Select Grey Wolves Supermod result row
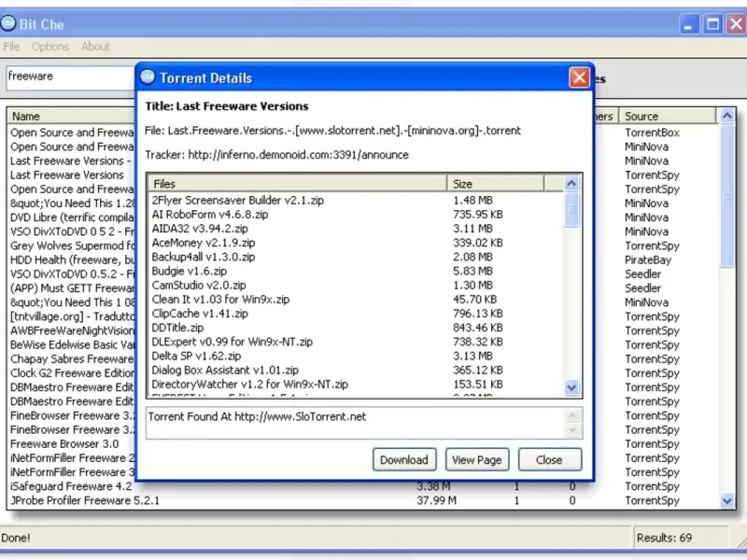Image resolution: width=747 pixels, height=560 pixels. [73, 245]
